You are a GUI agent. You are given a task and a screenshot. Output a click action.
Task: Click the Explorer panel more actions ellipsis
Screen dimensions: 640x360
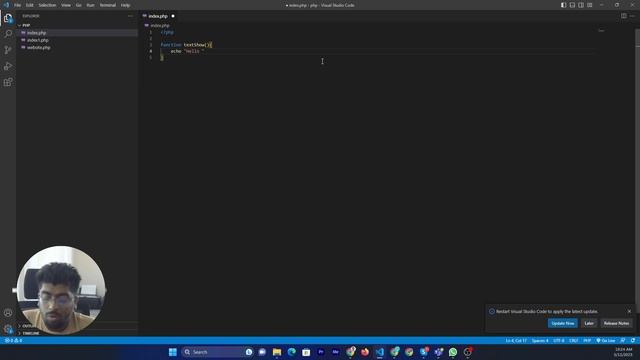[x=131, y=16]
